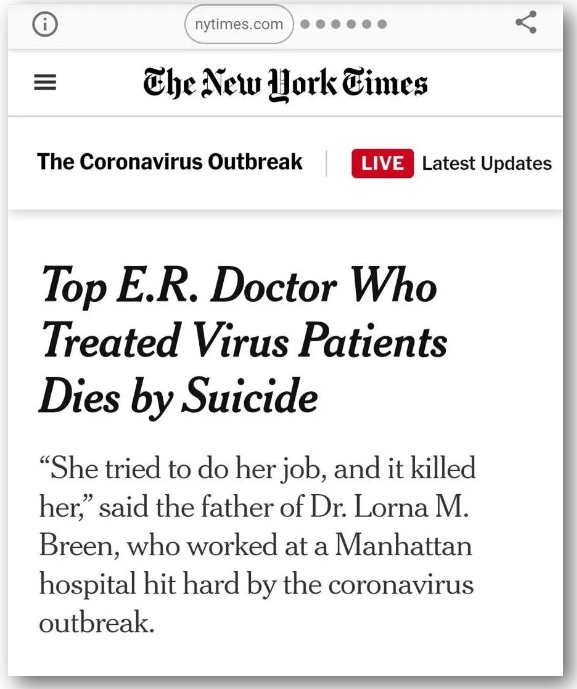Open the Latest Updates link
This screenshot has width=577, height=689.
(x=486, y=163)
